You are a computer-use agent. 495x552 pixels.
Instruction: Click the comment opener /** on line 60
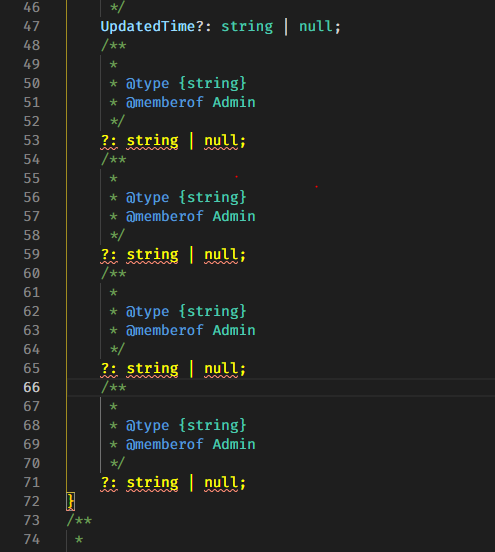coord(113,274)
